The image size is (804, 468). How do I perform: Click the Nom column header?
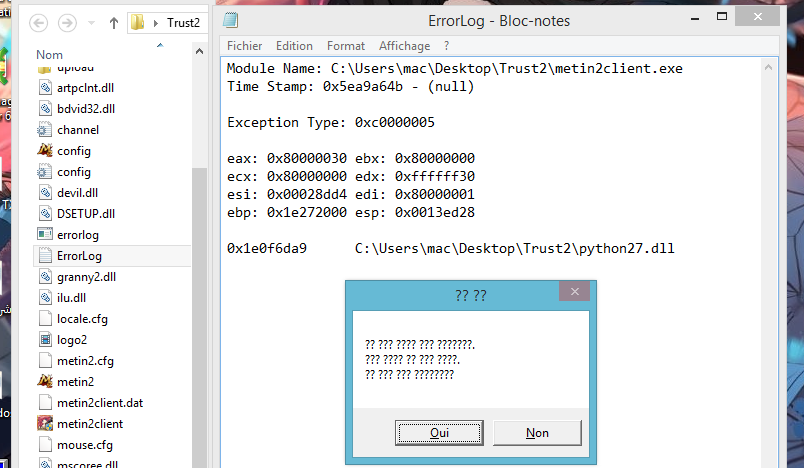click(x=49, y=55)
